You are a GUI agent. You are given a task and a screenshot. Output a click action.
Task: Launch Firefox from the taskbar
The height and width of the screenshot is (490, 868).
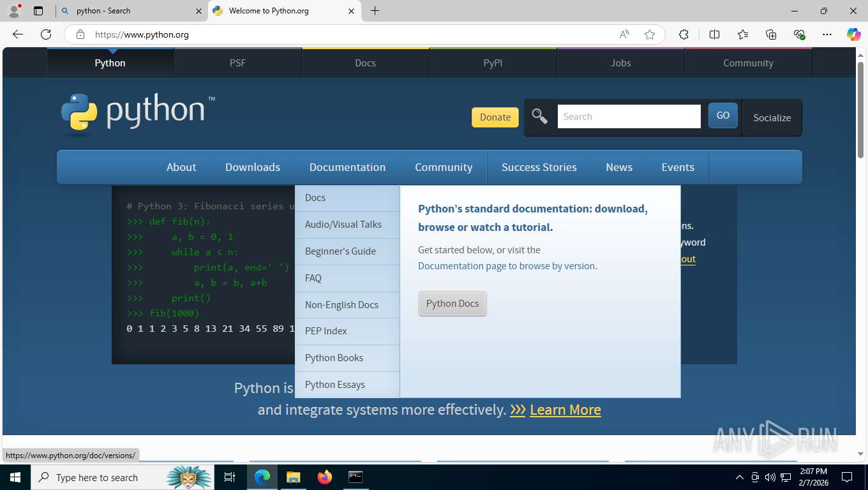325,477
